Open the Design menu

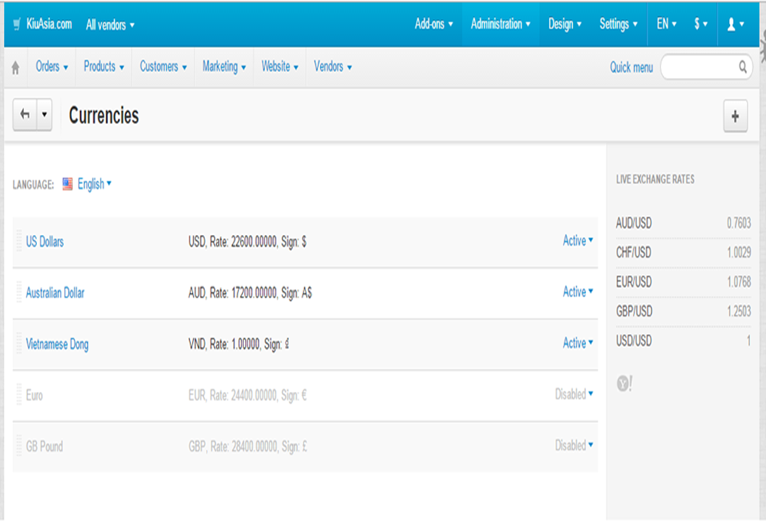click(x=565, y=24)
